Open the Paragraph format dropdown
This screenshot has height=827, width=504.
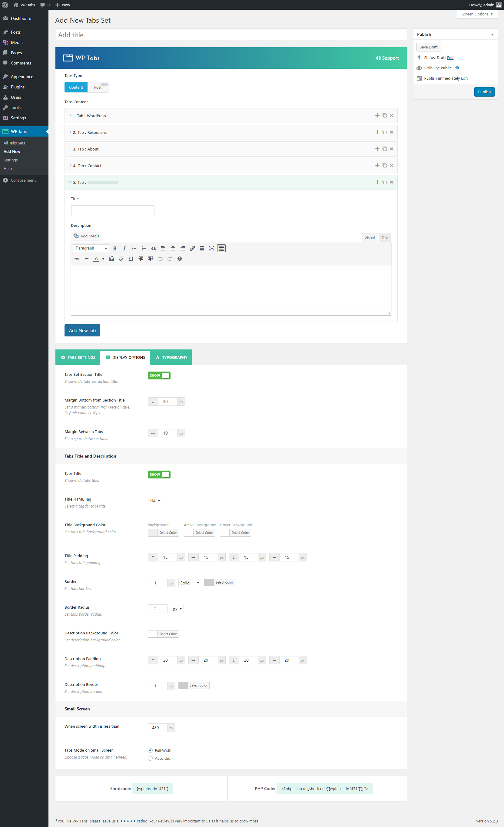click(x=91, y=248)
